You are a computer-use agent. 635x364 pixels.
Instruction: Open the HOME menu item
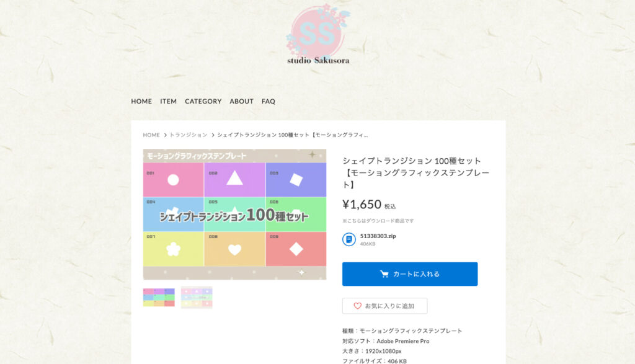click(x=141, y=101)
